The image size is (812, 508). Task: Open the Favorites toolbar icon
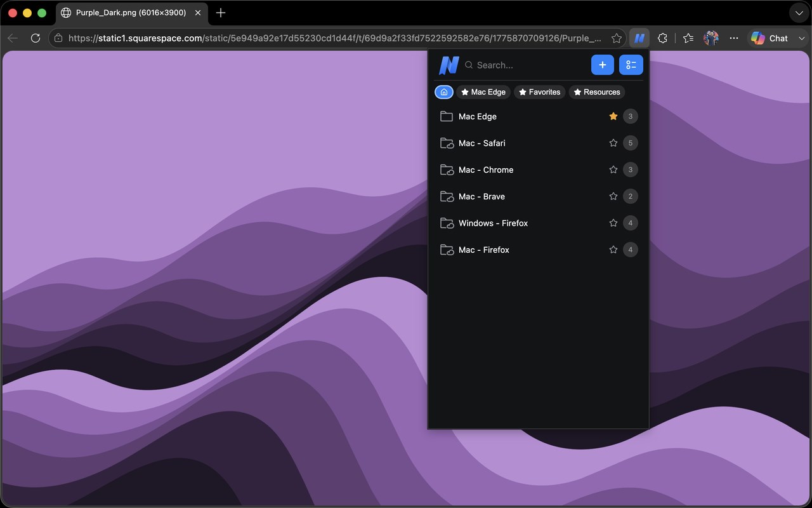688,38
